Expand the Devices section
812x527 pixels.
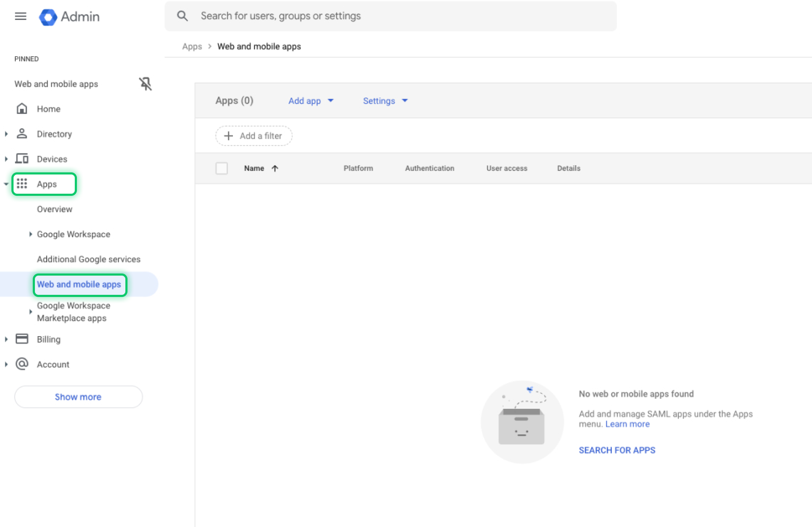pyautogui.click(x=6, y=159)
